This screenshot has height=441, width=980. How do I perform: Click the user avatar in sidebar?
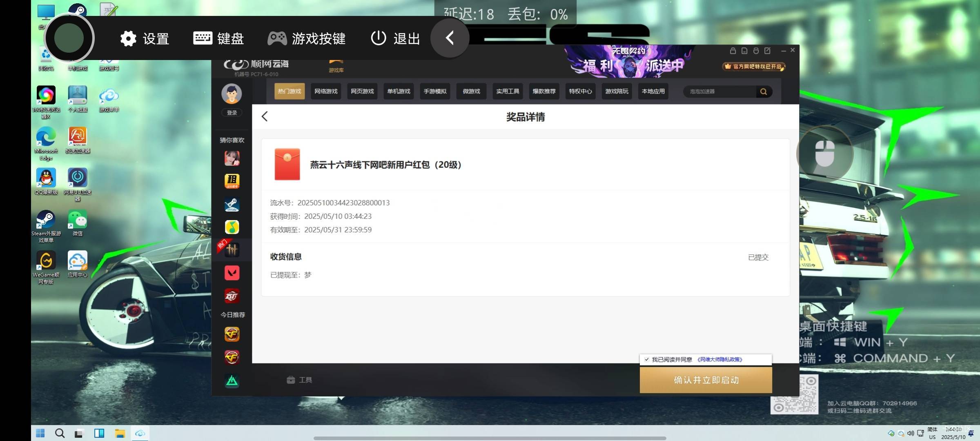[232, 94]
